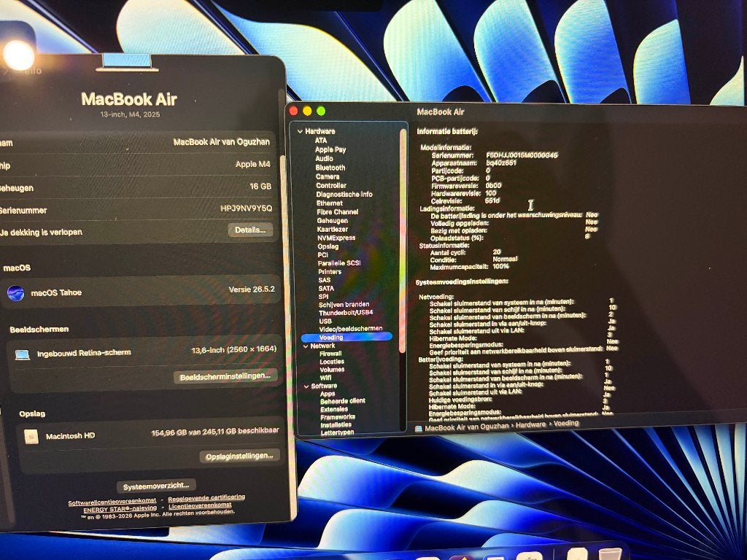Click the serial number HPJ9NV9Y5Q
This screenshot has height=560, width=747.
pyautogui.click(x=247, y=209)
